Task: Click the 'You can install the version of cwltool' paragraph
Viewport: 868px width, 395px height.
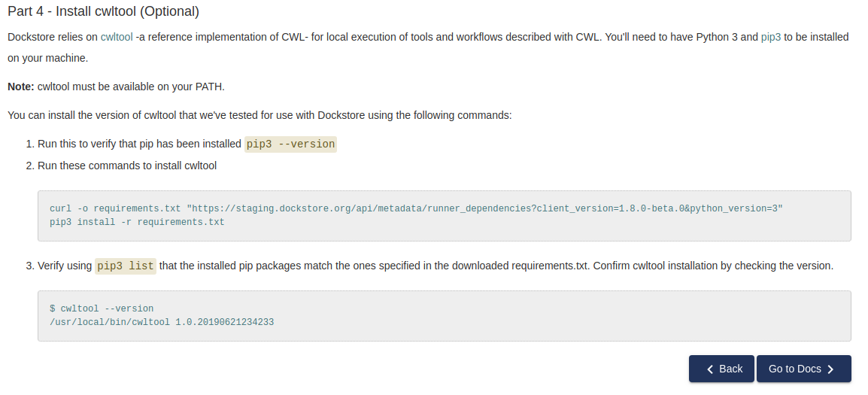Action: coord(259,115)
